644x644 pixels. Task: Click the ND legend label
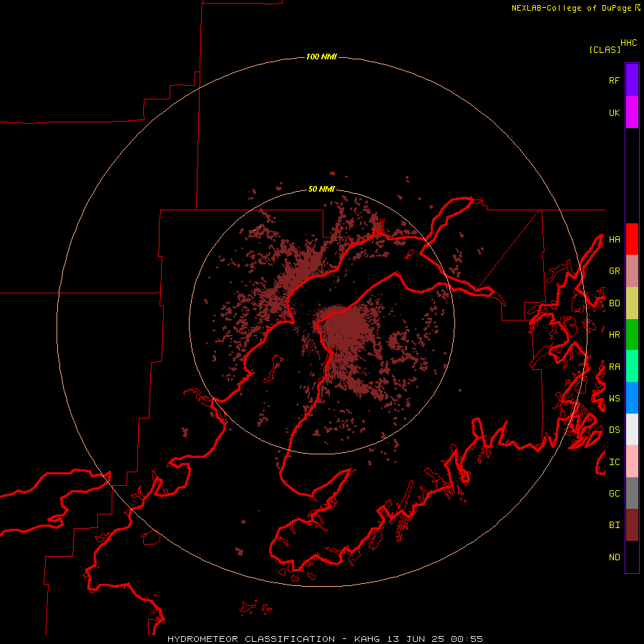click(614, 557)
